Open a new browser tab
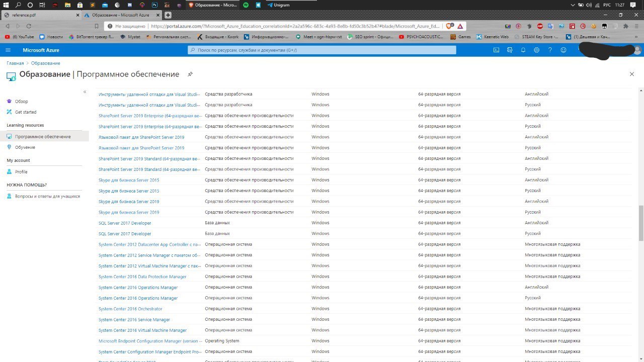Screen dimensions: 644x362 pos(168,15)
